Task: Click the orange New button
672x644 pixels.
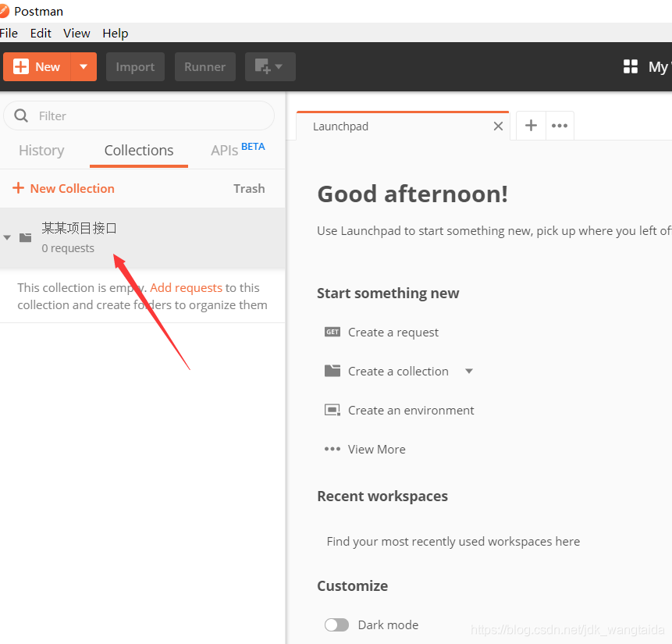Action: 37,67
